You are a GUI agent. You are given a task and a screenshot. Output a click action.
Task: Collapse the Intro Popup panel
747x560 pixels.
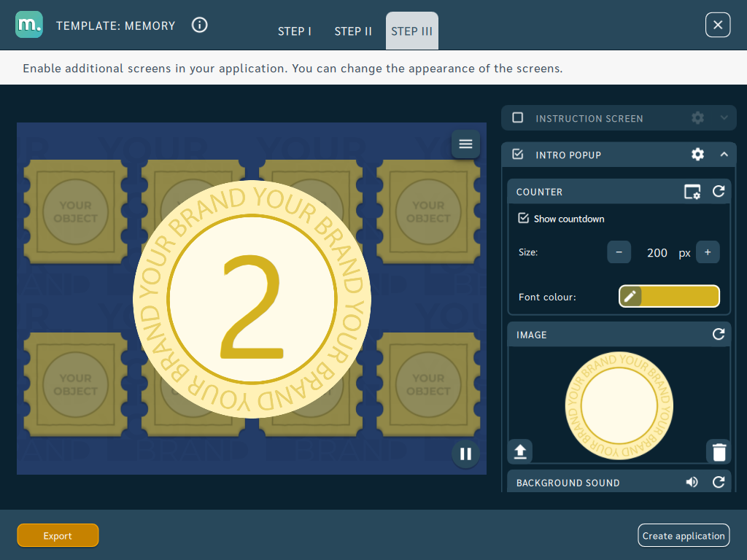(724, 155)
